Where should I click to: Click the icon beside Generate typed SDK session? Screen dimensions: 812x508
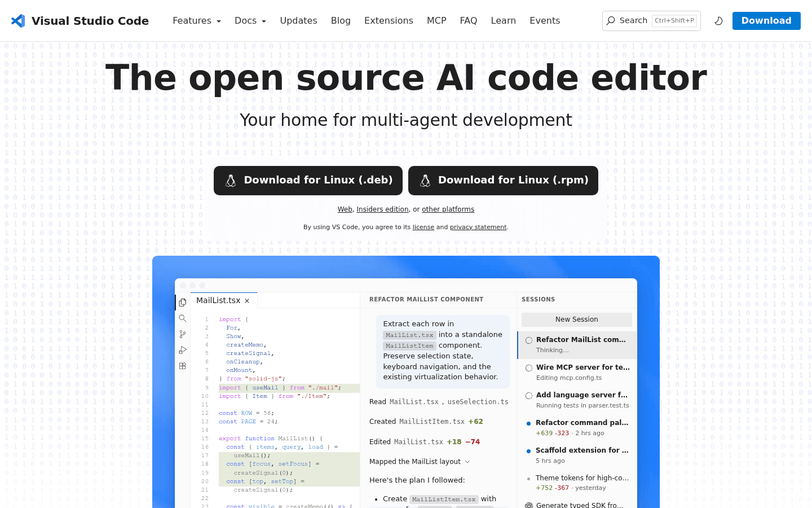coord(529,505)
